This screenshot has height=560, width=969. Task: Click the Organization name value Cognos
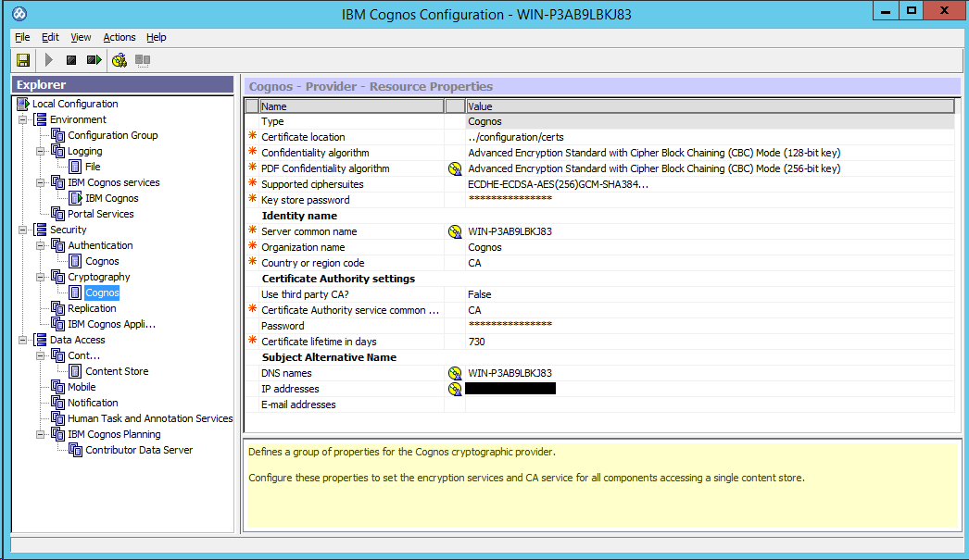tap(710, 247)
